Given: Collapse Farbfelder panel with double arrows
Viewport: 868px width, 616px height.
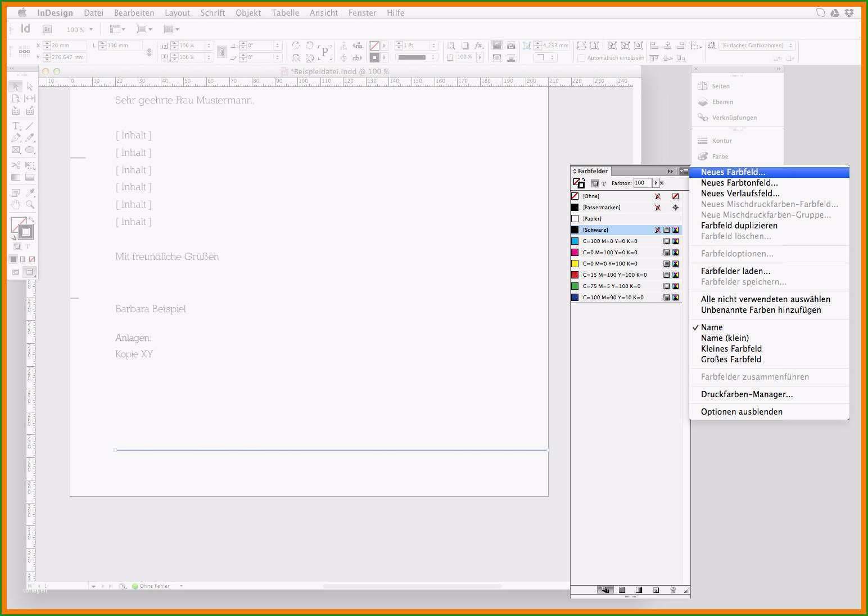Looking at the screenshot, I should click(x=670, y=171).
